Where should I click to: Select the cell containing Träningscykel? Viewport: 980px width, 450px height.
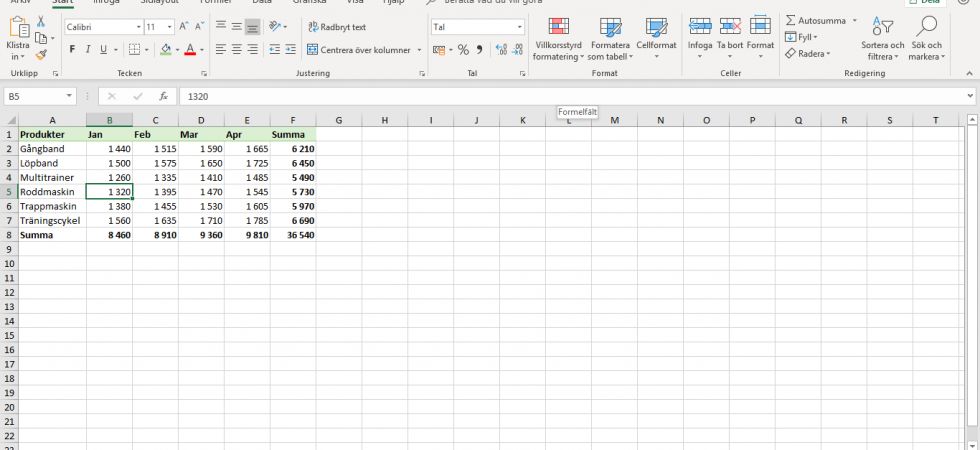[52, 220]
